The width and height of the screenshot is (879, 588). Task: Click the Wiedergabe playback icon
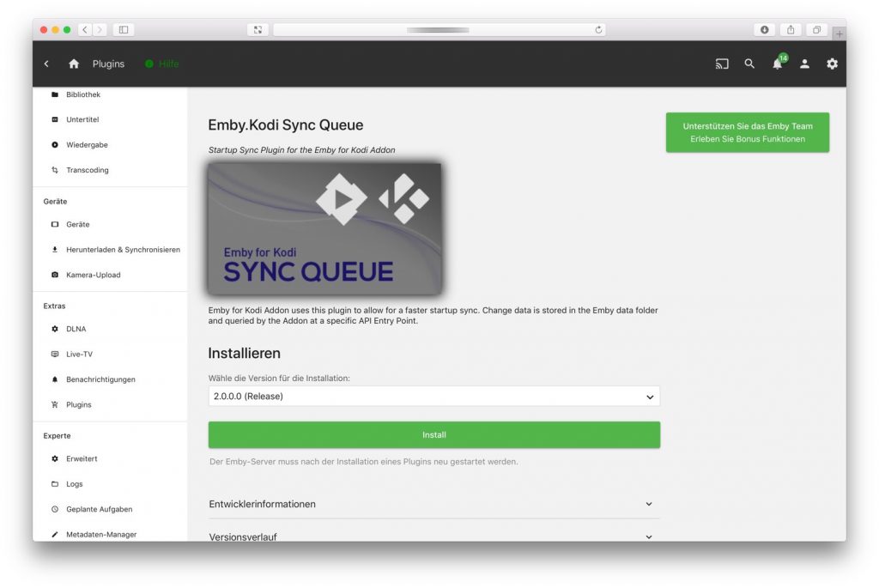pyautogui.click(x=54, y=144)
